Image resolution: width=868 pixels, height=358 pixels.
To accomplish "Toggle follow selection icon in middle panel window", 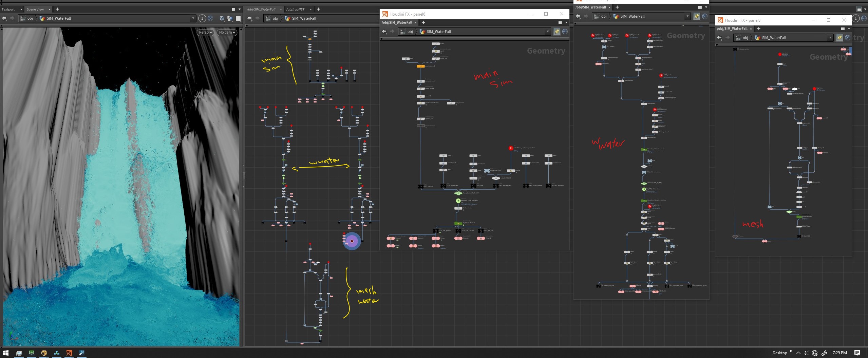I will point(696,16).
